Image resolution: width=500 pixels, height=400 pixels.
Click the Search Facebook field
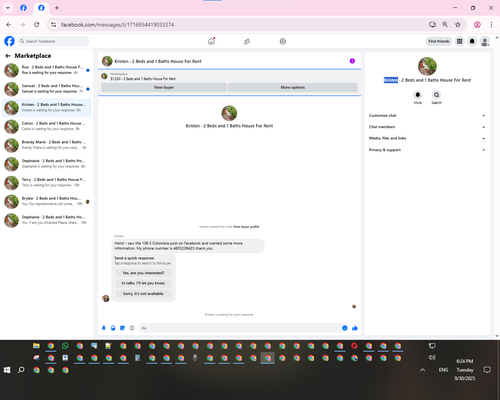click(53, 41)
